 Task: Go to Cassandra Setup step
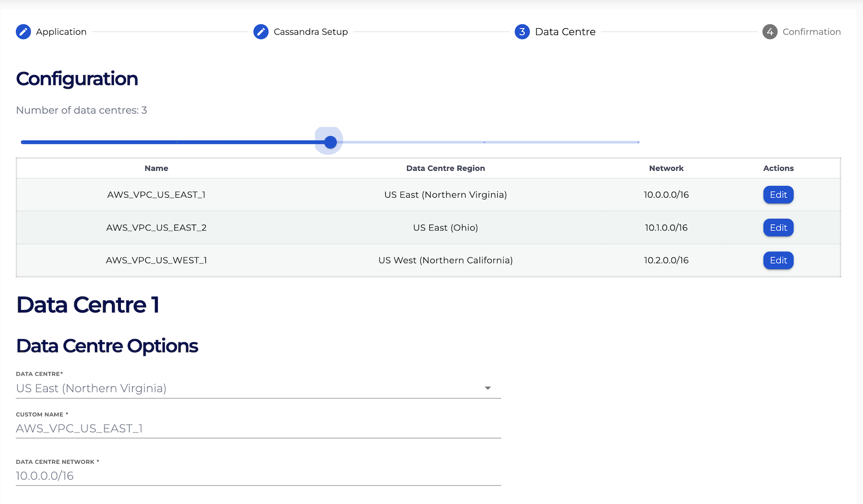pos(311,32)
